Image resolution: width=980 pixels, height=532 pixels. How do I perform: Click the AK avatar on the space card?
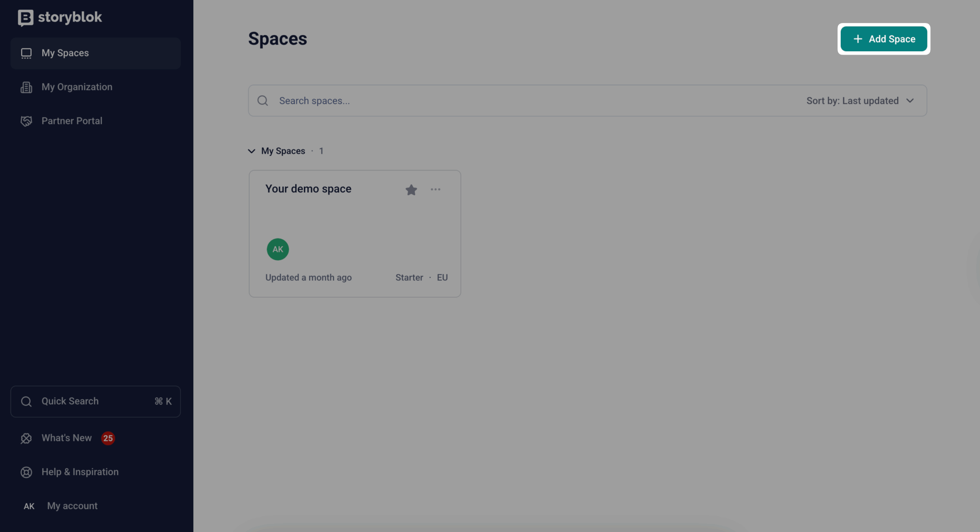(278, 249)
